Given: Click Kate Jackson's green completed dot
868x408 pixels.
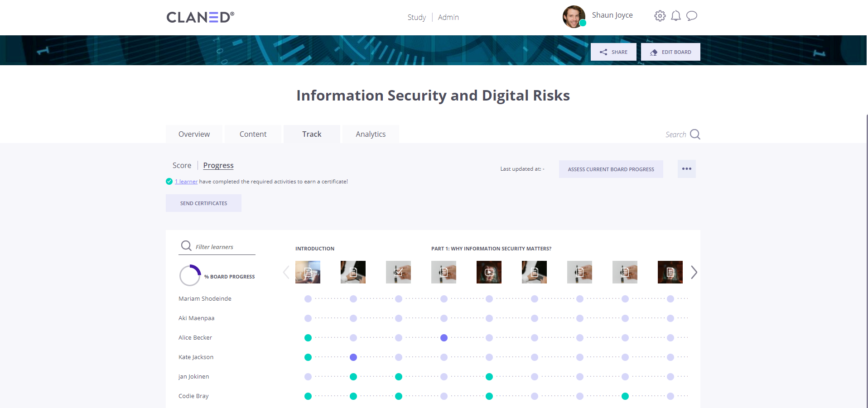Looking at the screenshot, I should 308,357.
